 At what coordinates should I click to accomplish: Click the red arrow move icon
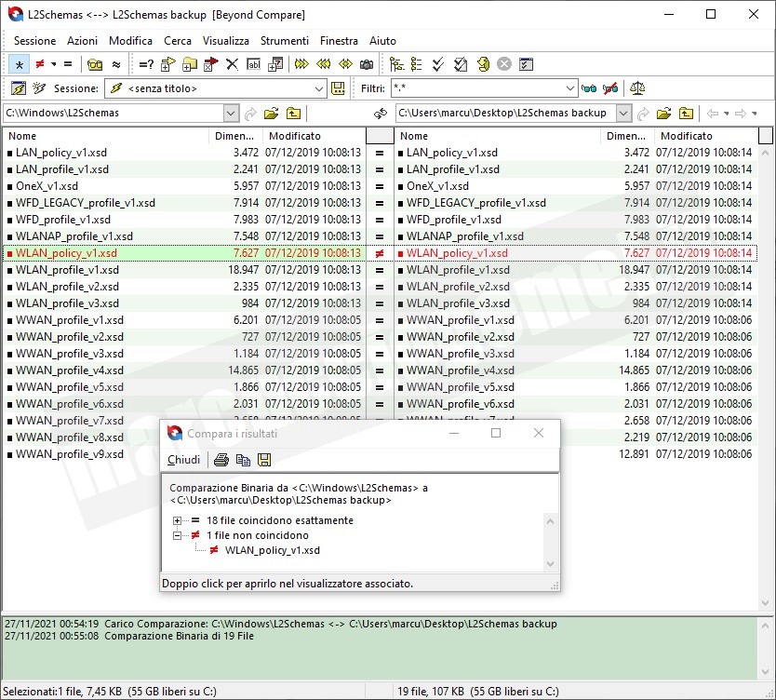(x=211, y=64)
